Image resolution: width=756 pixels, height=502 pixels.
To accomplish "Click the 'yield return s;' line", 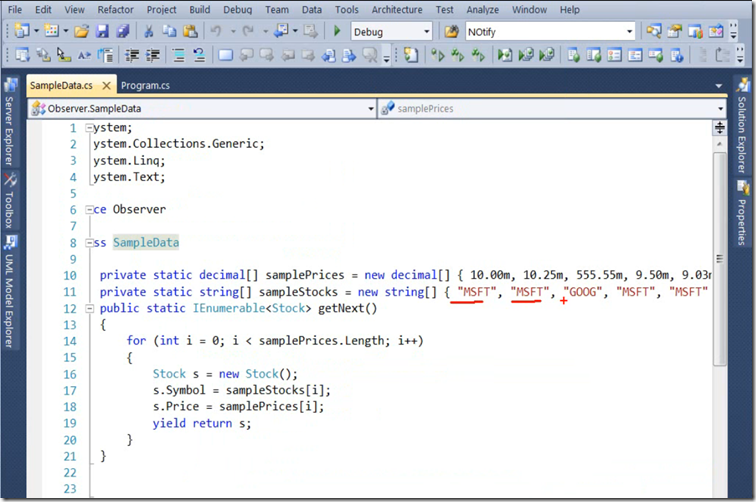I will (x=202, y=423).
